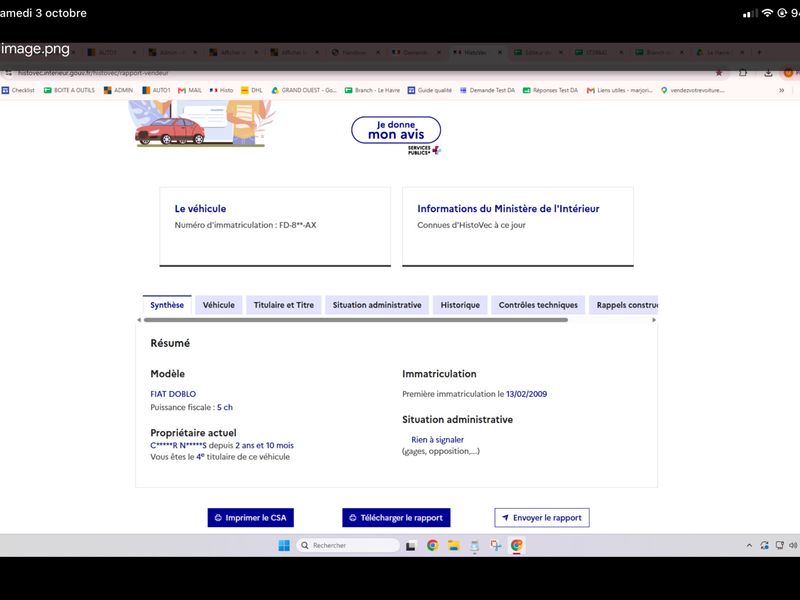Open the Demande Test DA bookmark

[487, 90]
